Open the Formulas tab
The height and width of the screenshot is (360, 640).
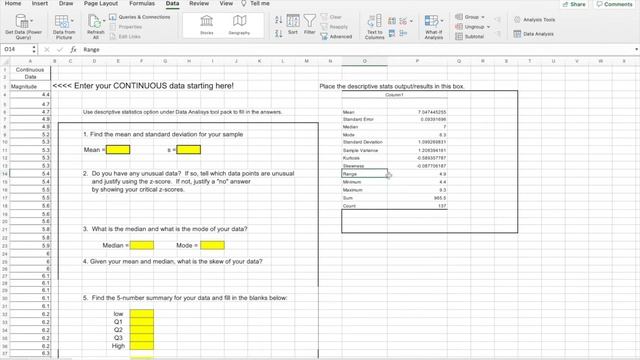[x=142, y=3]
